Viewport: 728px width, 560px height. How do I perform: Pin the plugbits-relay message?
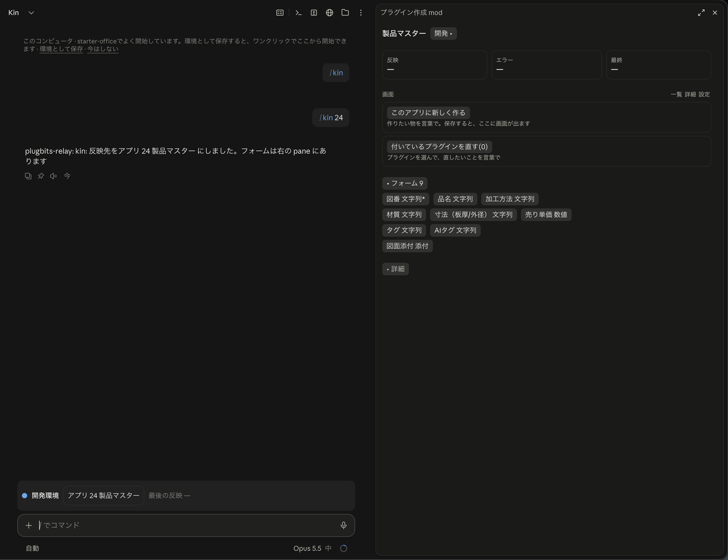pos(41,176)
